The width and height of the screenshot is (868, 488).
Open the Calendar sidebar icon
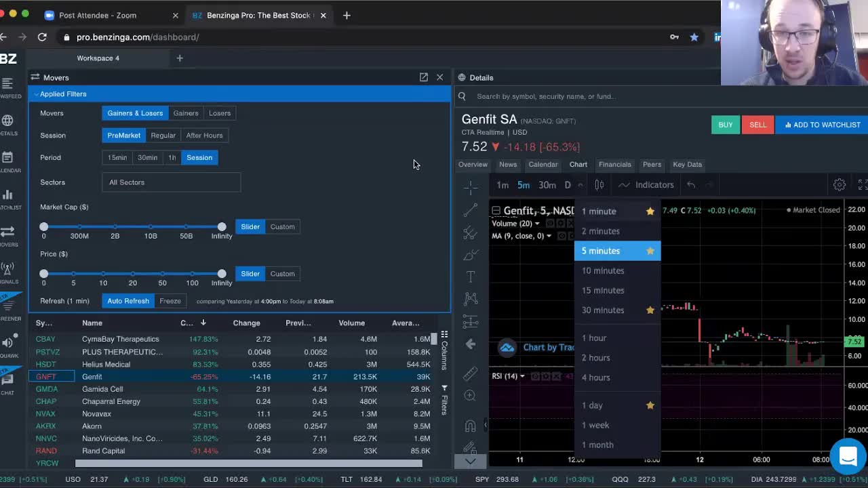(7, 157)
